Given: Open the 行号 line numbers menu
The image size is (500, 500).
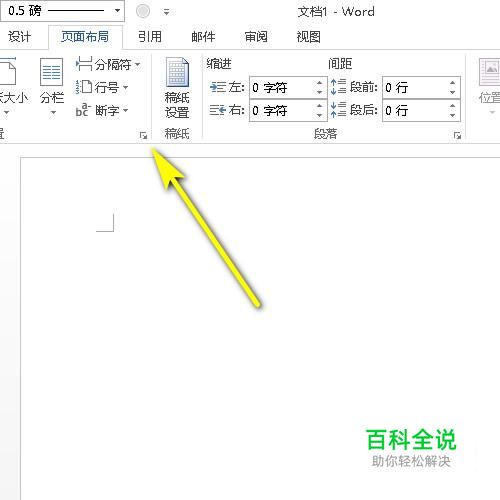Looking at the screenshot, I should point(102,87).
